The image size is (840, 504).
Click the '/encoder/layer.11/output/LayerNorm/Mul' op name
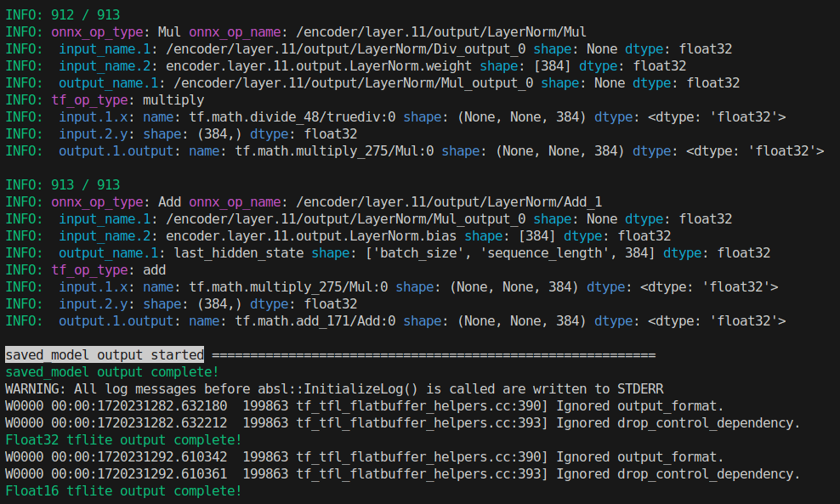pyautogui.click(x=441, y=32)
